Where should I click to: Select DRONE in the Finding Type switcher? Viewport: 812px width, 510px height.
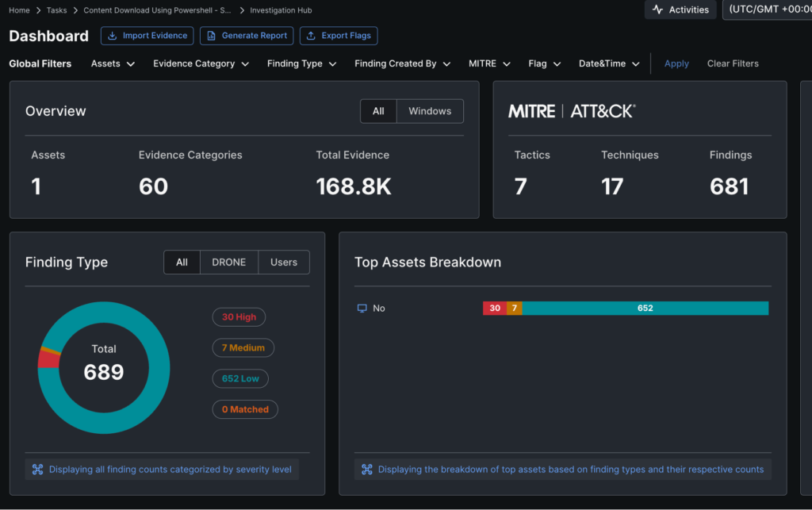point(228,262)
